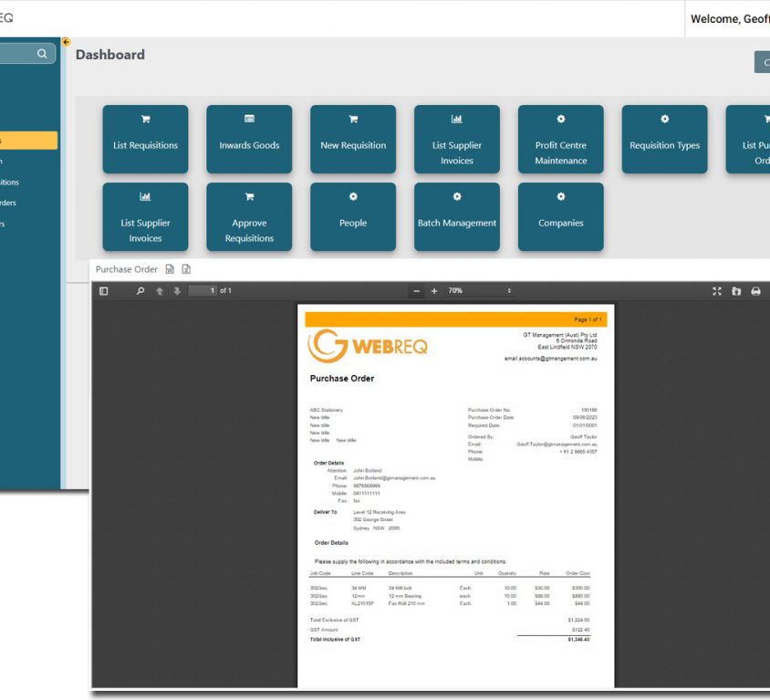Open the New Requisition tile
The height and width of the screenshot is (700, 770).
(353, 139)
